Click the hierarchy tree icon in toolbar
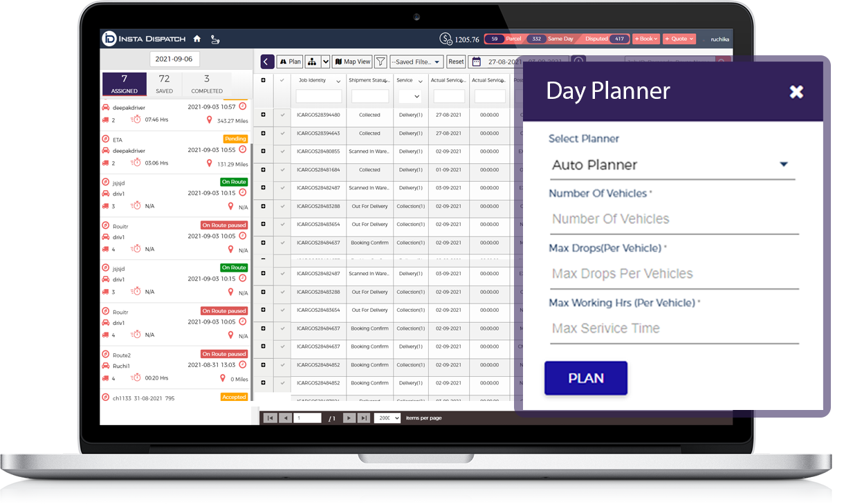The width and height of the screenshot is (844, 504). [x=311, y=62]
